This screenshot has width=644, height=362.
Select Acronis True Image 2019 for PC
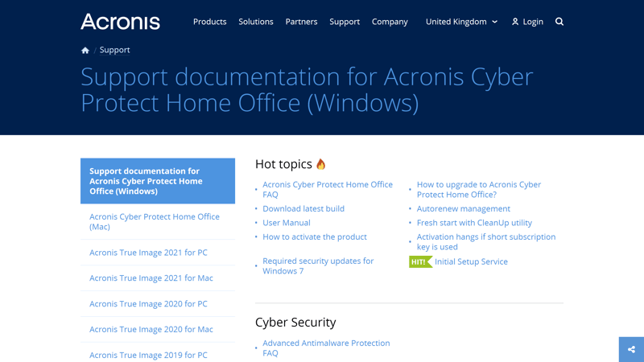click(x=158, y=355)
